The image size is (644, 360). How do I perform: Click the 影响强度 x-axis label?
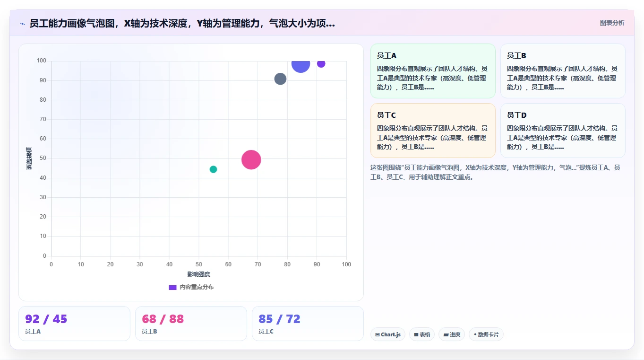(x=198, y=274)
